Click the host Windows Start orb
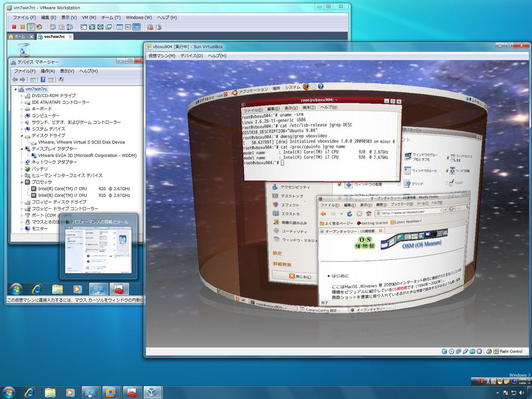 [x=9, y=393]
